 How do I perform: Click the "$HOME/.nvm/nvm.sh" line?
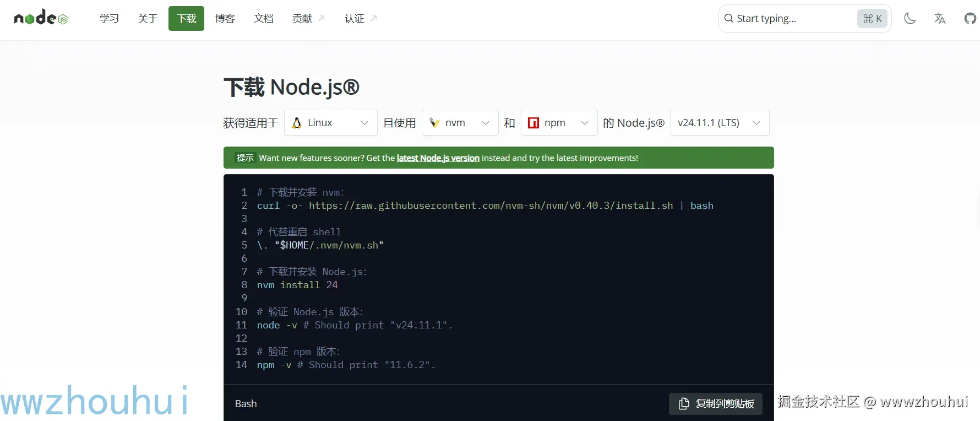pos(320,245)
